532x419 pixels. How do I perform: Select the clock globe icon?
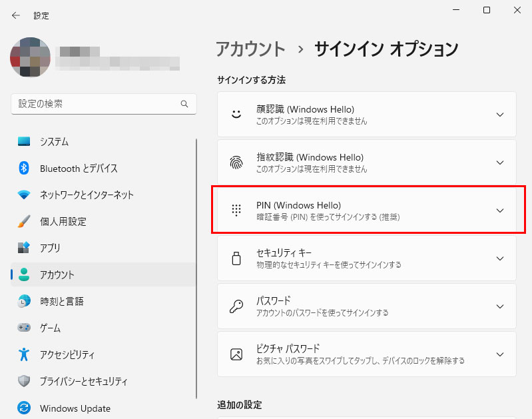24,301
